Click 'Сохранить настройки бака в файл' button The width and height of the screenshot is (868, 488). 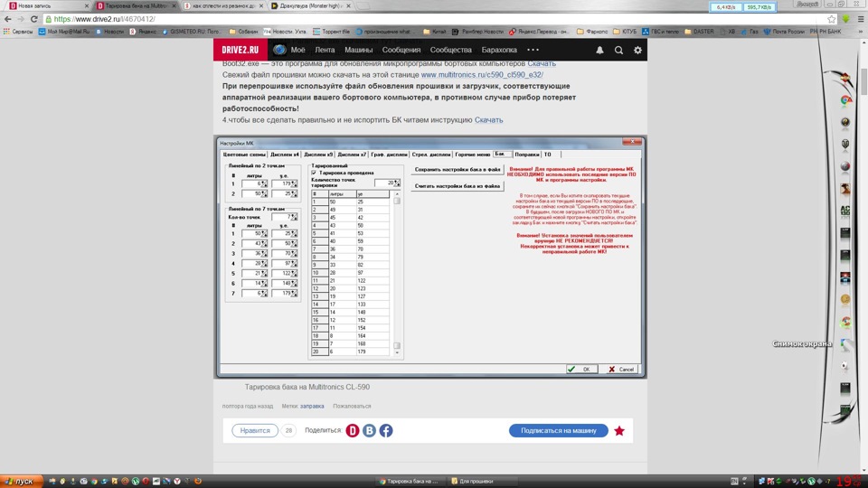tap(458, 169)
